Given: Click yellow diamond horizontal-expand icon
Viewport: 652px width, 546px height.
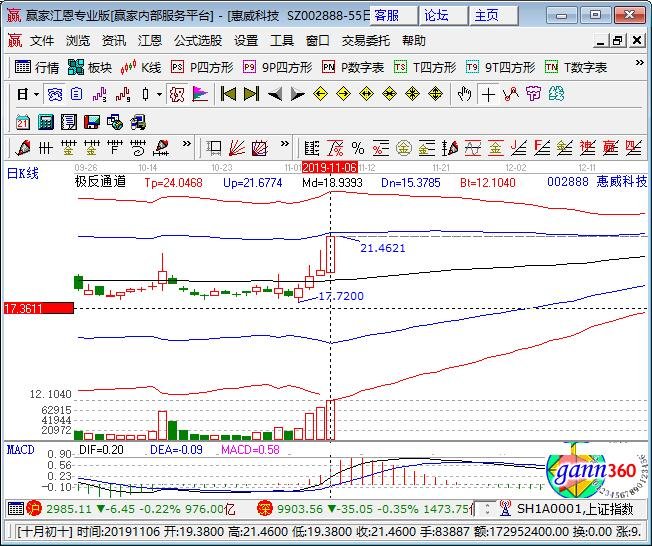Looking at the screenshot, I should point(366,94).
